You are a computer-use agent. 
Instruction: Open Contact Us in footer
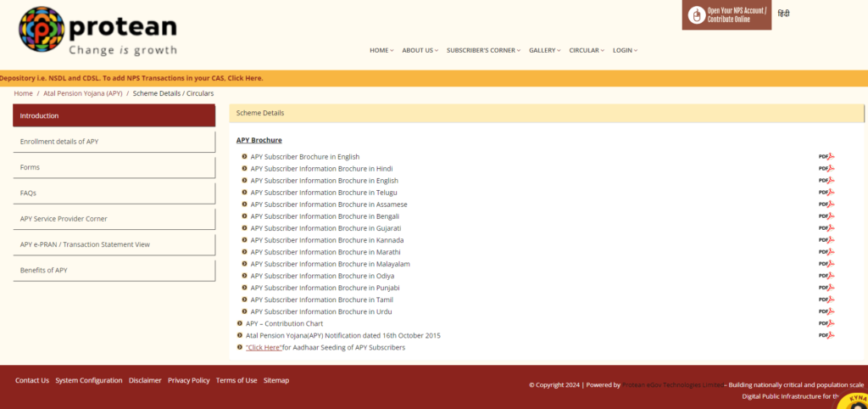click(x=32, y=380)
